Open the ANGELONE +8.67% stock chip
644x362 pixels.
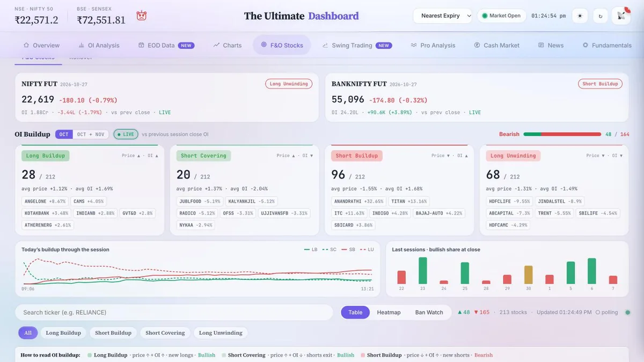point(45,201)
